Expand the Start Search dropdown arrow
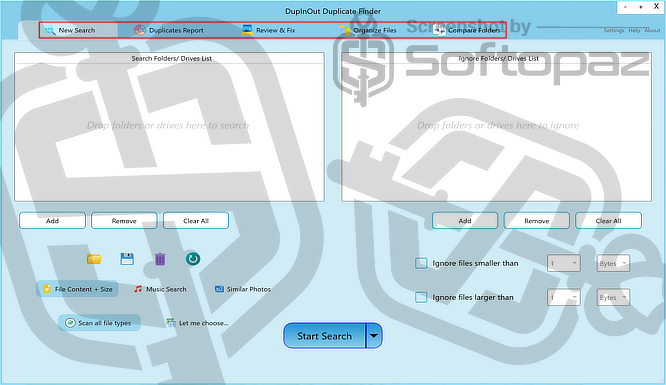 click(x=374, y=336)
